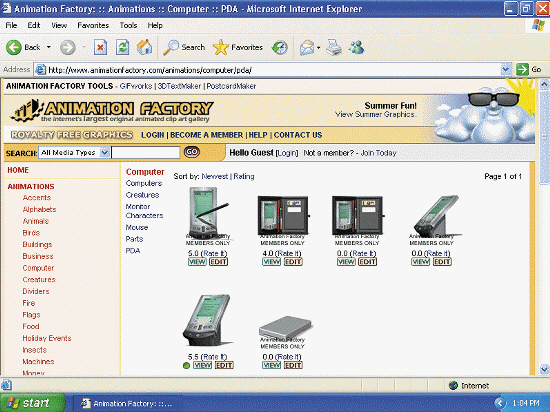Click the Address URL field
550x412 pixels.
coord(274,69)
